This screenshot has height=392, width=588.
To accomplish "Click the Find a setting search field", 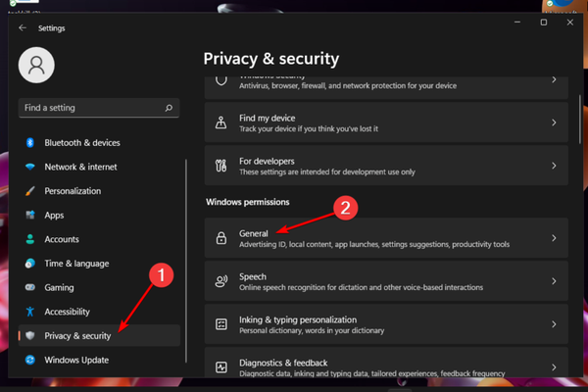I will click(x=99, y=108).
